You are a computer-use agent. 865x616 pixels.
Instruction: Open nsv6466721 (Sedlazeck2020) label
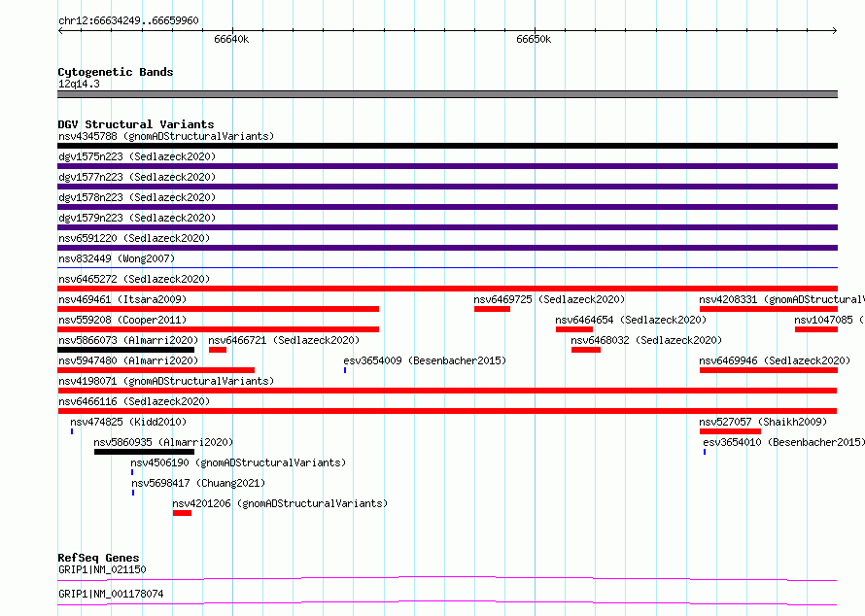coord(284,340)
